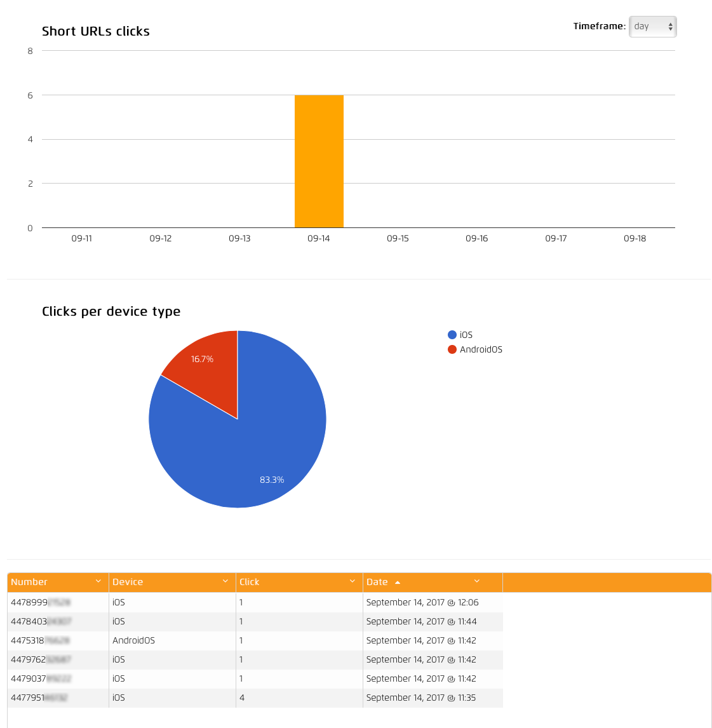
Task: Click the Date column sort arrow icon
Action: click(398, 582)
